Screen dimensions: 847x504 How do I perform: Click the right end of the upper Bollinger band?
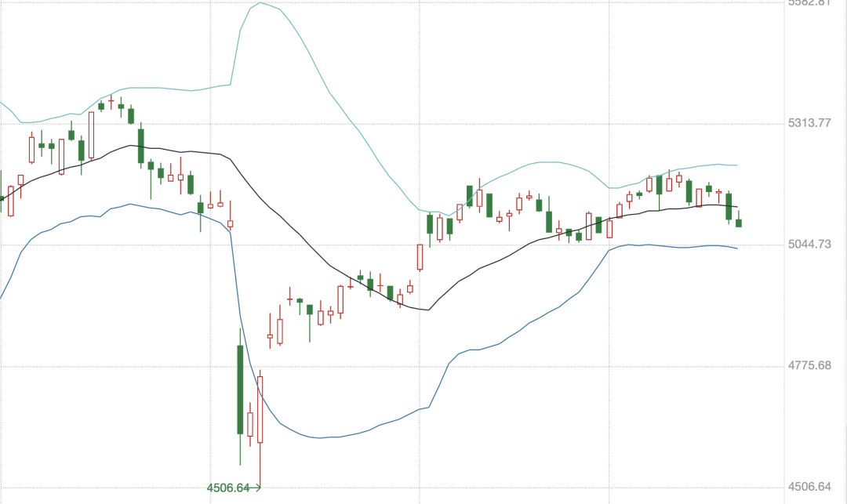pos(736,165)
